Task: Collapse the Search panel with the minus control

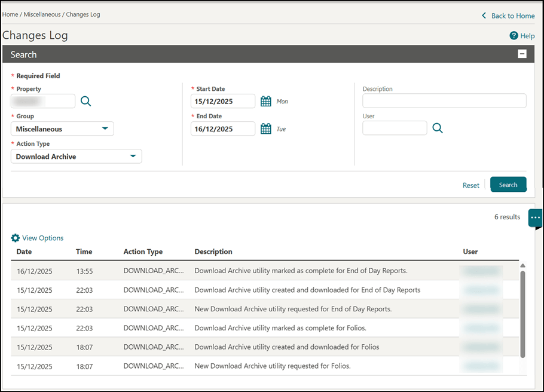Action: click(522, 54)
